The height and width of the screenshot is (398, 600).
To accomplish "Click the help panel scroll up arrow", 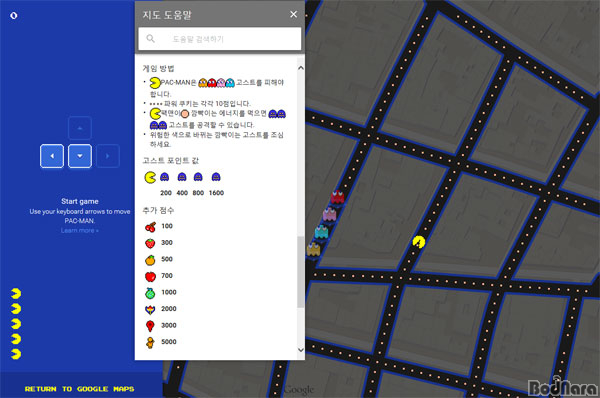I will 301,68.
